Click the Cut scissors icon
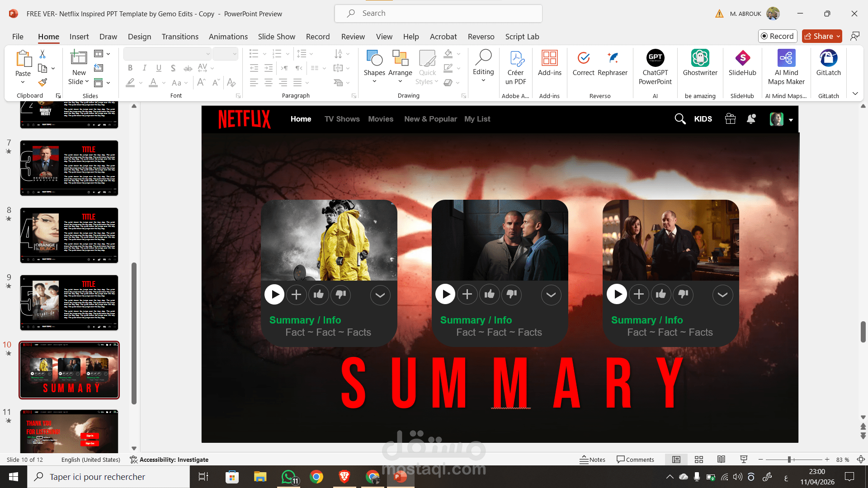 coord(42,54)
